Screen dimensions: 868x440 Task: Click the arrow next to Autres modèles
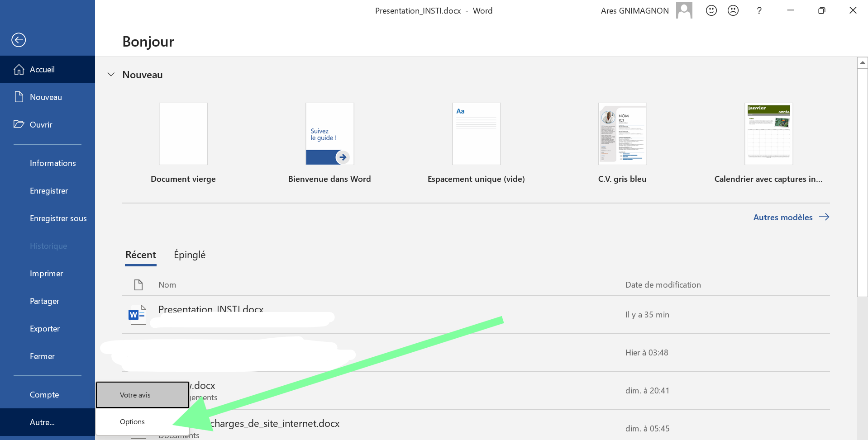pos(824,217)
